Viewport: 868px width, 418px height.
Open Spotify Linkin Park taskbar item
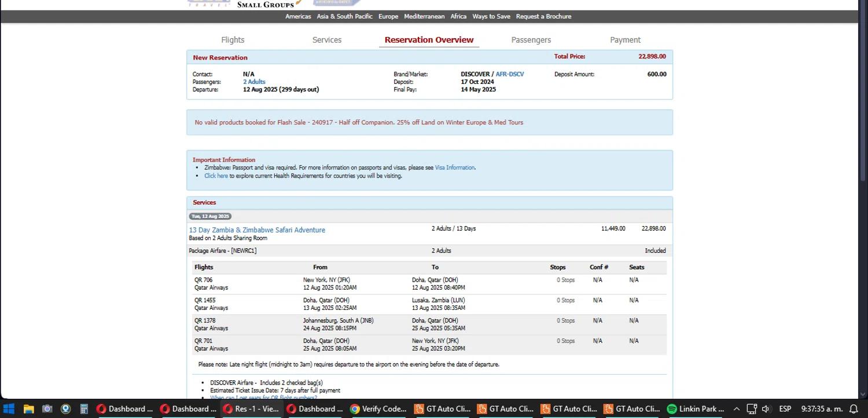coord(695,409)
